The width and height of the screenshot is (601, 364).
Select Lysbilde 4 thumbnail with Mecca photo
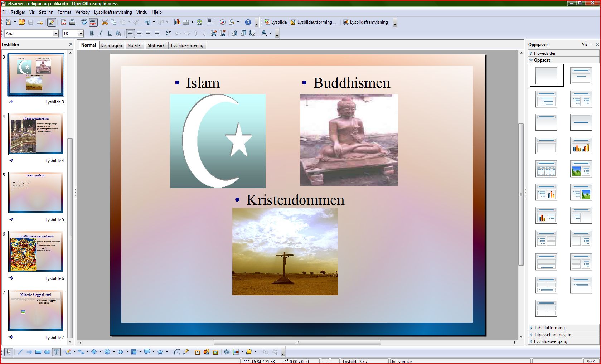(x=36, y=134)
